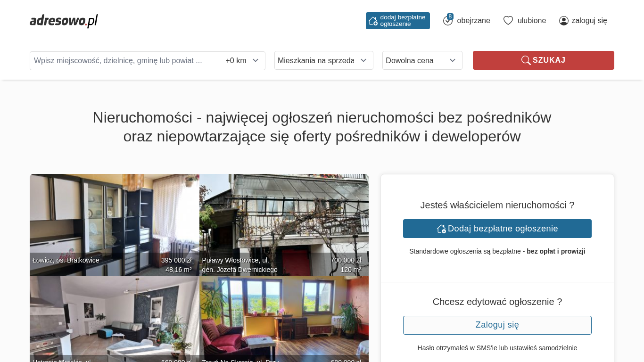Click the house icon in the dodaj bezpłatne ogłoszenie header button
The height and width of the screenshot is (362, 644).
[373, 21]
